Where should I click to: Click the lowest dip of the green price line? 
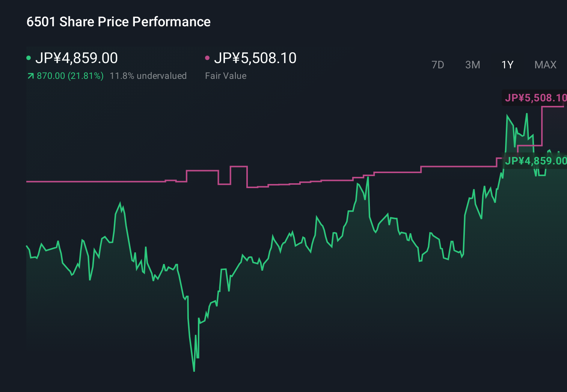[x=194, y=371]
